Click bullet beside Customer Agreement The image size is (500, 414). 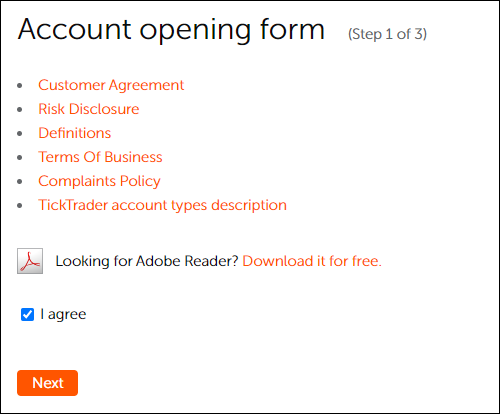20,86
